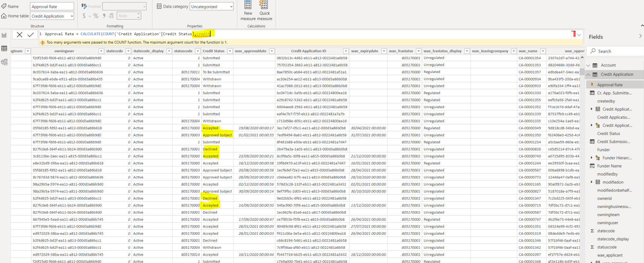Apply percentage format with the % icon

(96, 16)
